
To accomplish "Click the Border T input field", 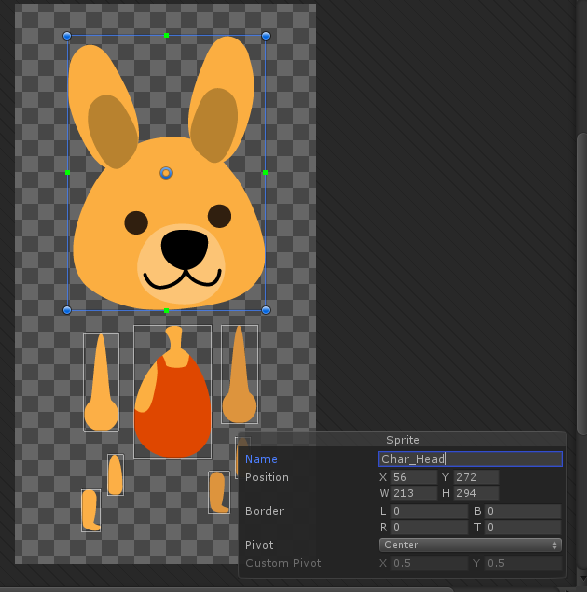I will coord(523,527).
